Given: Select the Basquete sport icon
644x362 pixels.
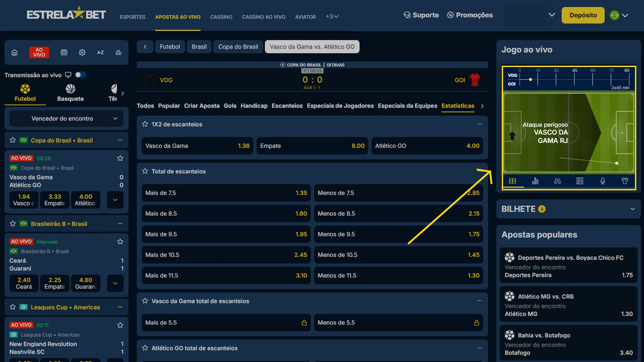Looking at the screenshot, I should (70, 93).
